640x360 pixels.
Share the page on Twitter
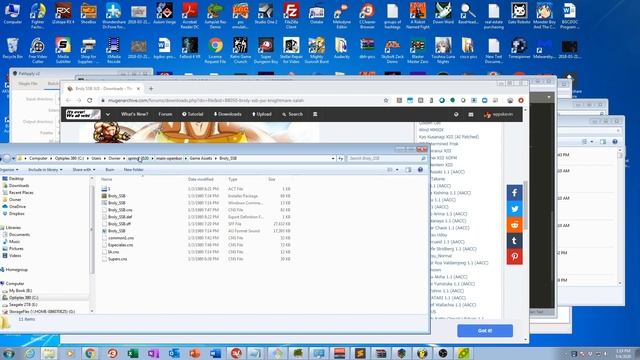pos(514,209)
